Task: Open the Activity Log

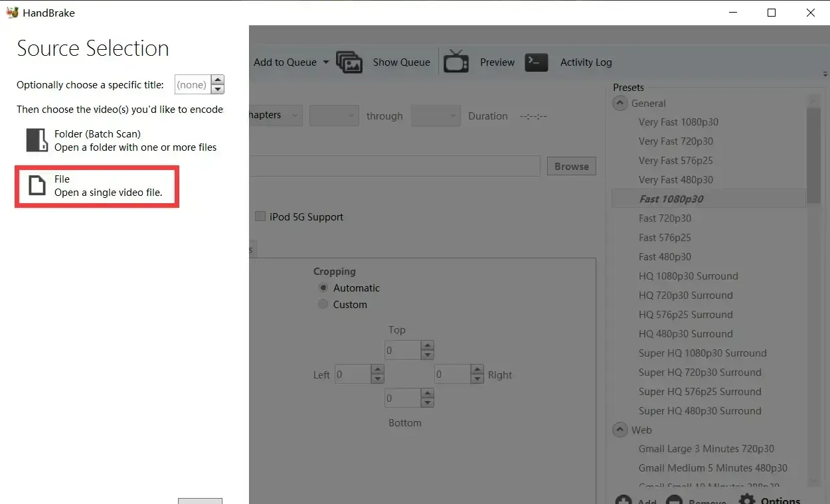Action: pyautogui.click(x=568, y=62)
